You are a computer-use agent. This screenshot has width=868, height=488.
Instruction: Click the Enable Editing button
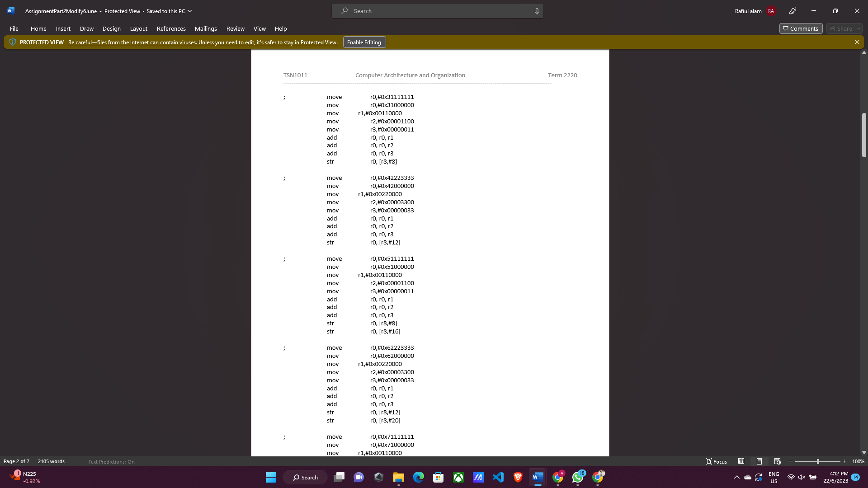point(364,42)
